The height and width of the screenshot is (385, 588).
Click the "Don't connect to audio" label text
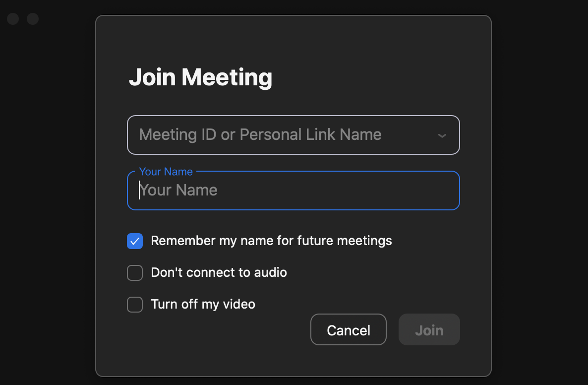pyautogui.click(x=219, y=272)
